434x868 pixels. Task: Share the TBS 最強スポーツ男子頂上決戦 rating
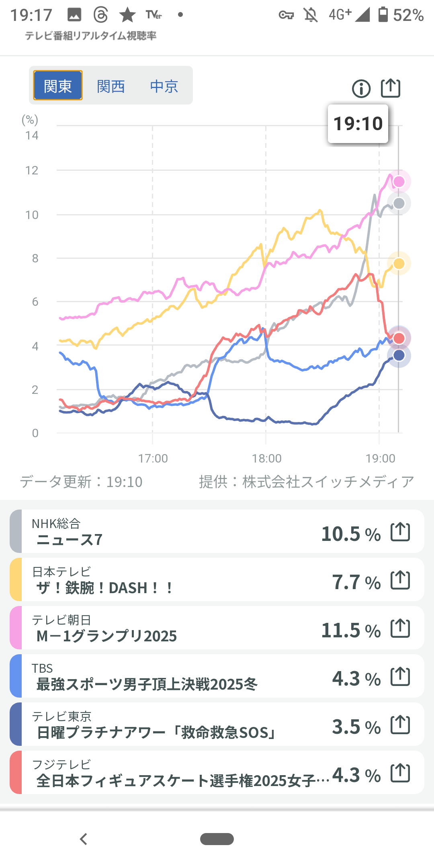400,677
